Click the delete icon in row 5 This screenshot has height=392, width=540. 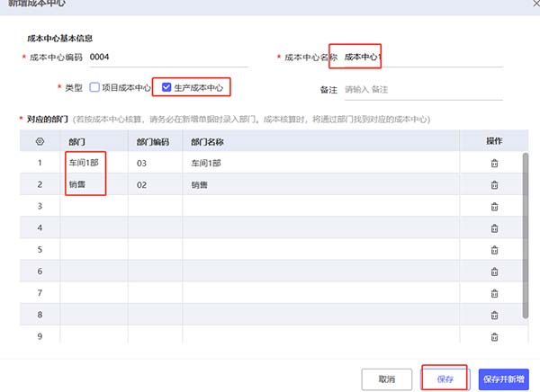click(494, 250)
